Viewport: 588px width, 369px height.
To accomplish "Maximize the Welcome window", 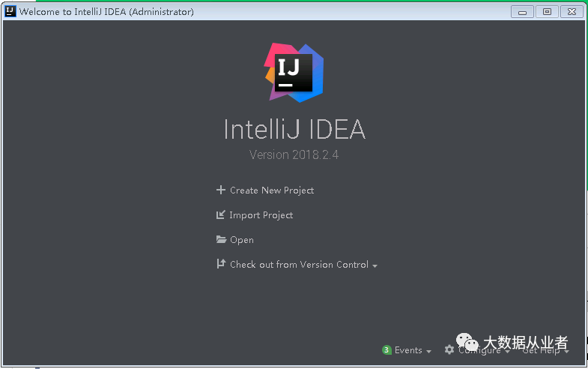I will point(547,12).
